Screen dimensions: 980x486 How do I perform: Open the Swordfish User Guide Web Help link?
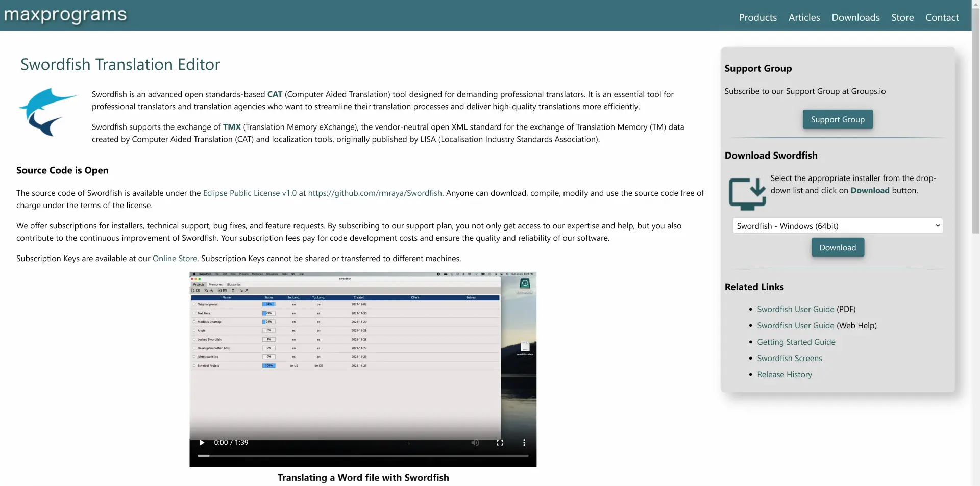pyautogui.click(x=796, y=325)
